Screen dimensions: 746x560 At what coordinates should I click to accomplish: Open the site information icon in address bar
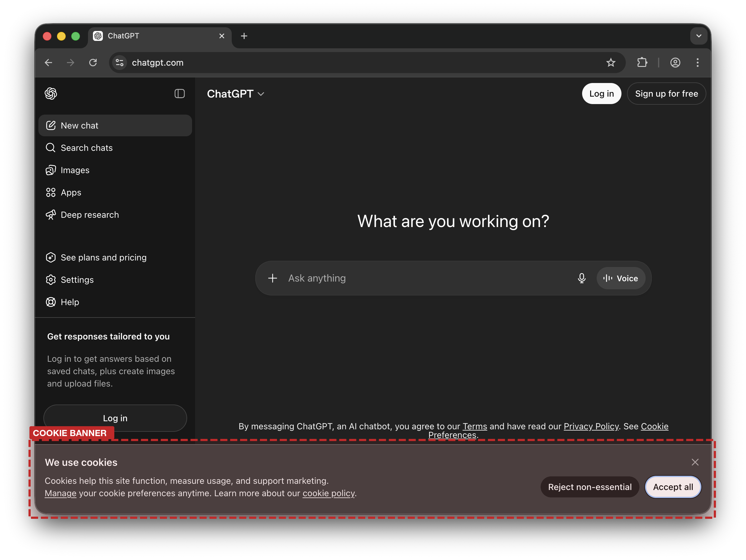pyautogui.click(x=120, y=63)
